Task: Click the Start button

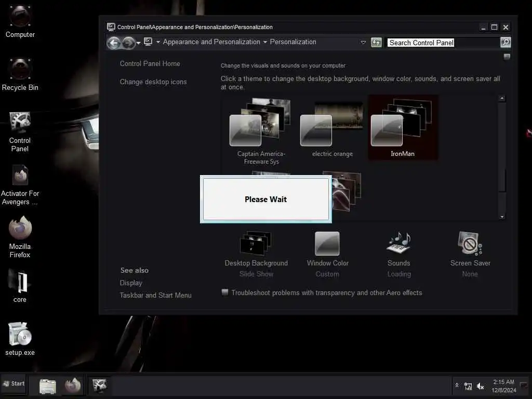Action: [x=14, y=383]
